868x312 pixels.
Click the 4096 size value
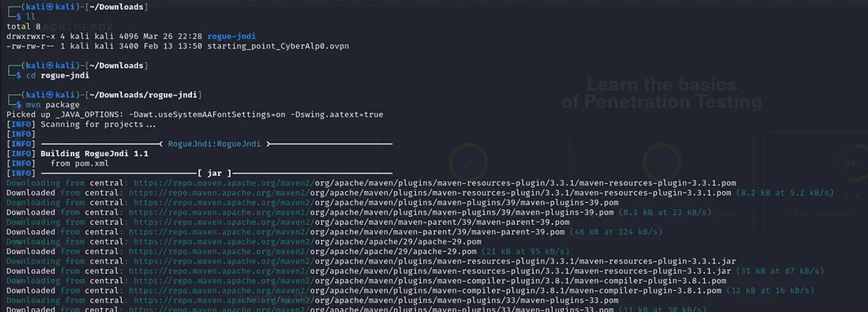[129, 36]
